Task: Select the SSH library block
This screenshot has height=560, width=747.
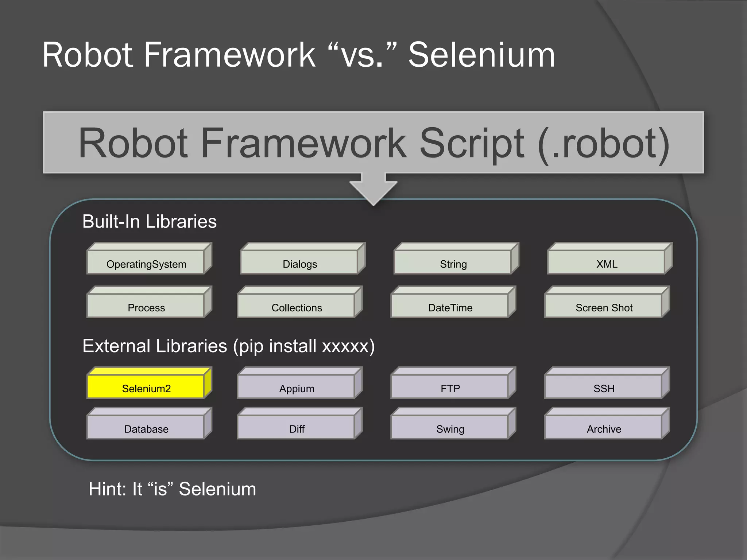Action: 604,388
